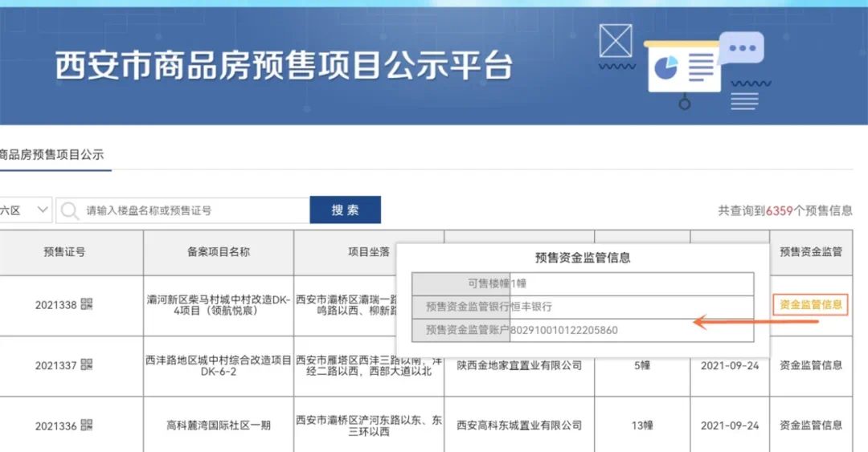The width and height of the screenshot is (868, 452).
Task: Click location 西安市雁塔区西沣三路以南 cell
Action: (x=369, y=365)
